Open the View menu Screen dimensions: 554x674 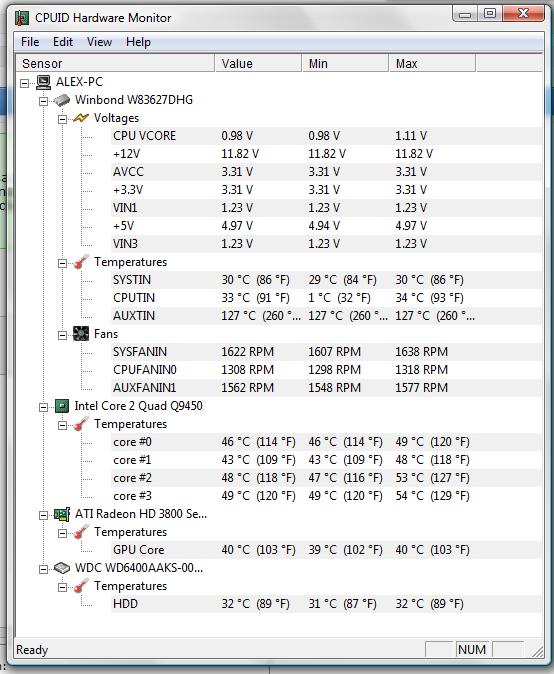point(99,42)
